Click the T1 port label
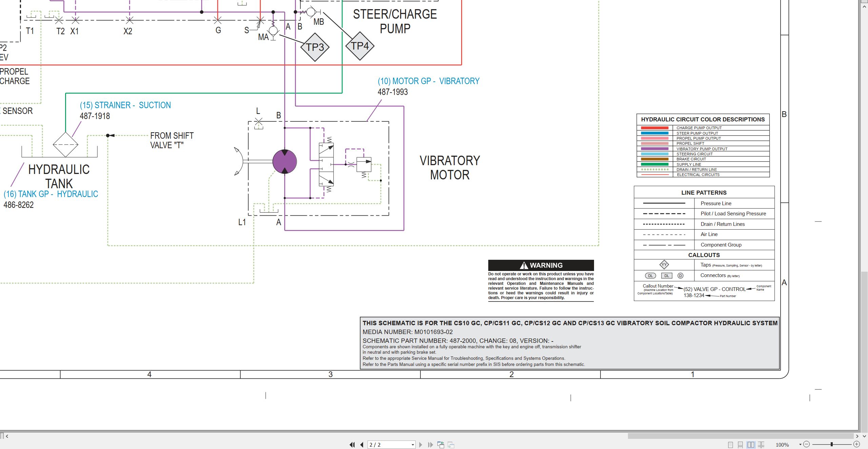The width and height of the screenshot is (868, 449). [30, 31]
